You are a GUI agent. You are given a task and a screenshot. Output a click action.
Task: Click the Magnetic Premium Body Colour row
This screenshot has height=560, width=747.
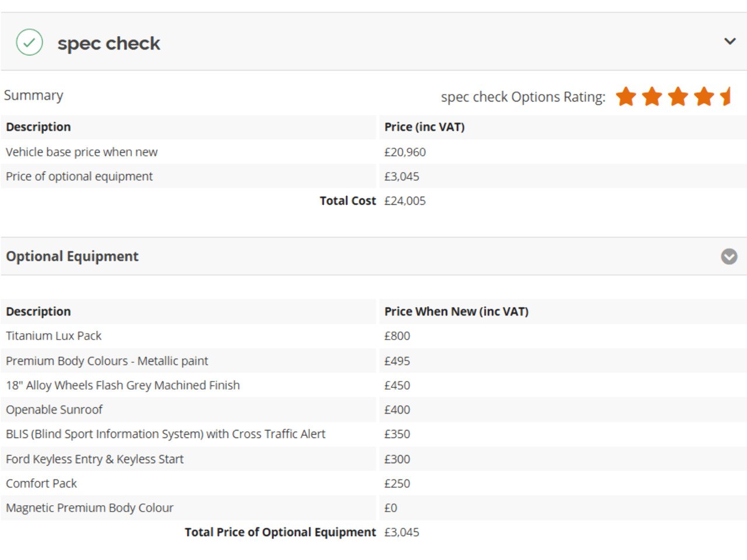click(x=89, y=508)
